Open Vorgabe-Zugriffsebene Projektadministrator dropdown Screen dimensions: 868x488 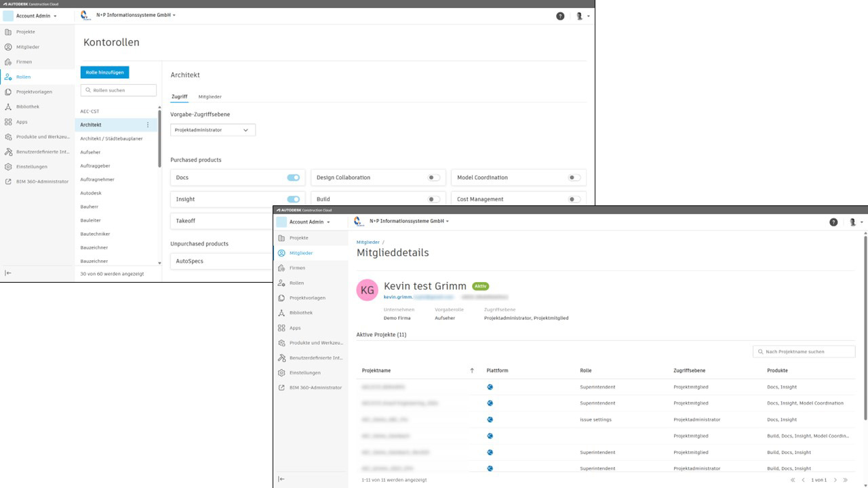[213, 130]
